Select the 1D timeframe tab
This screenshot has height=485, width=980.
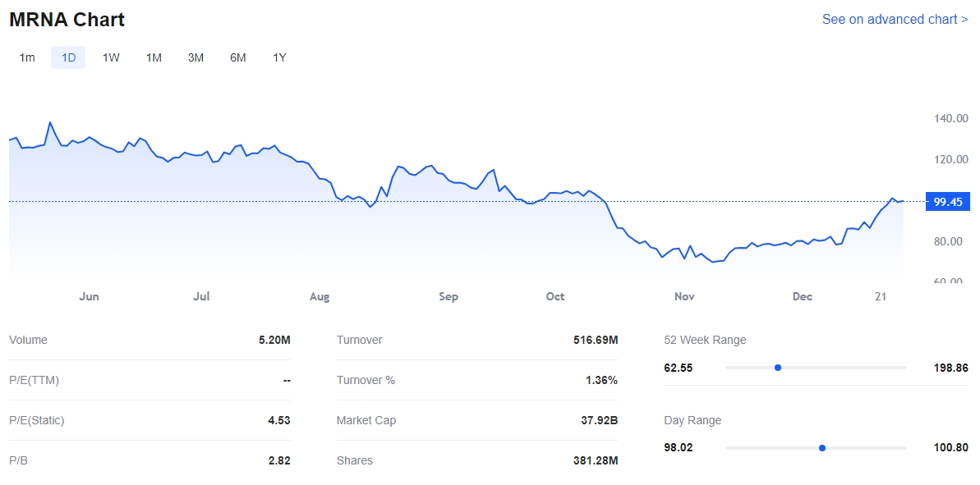tap(68, 57)
